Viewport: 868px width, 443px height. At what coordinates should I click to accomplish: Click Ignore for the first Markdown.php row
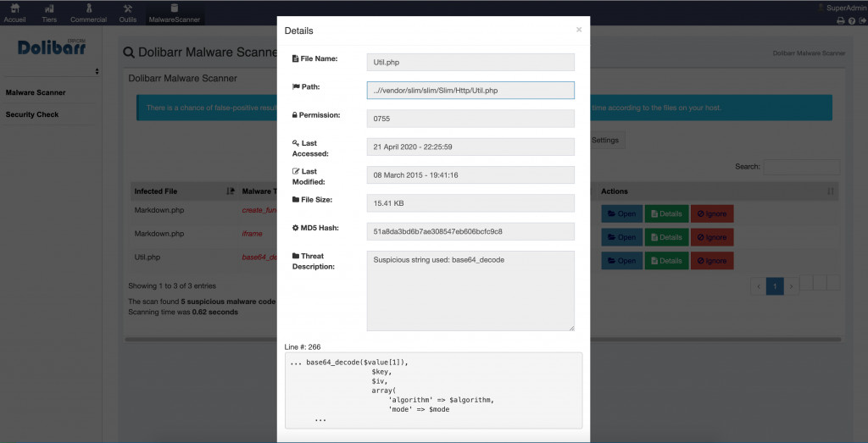pos(712,213)
